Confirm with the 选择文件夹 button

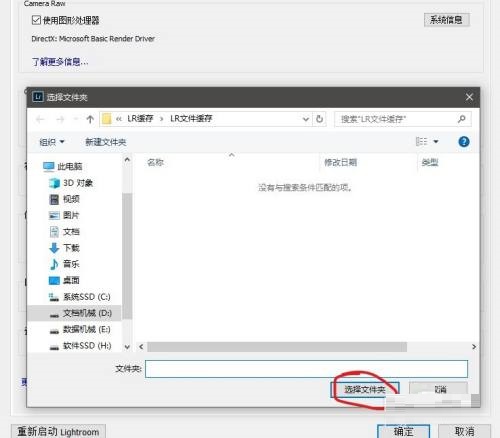[365, 389]
